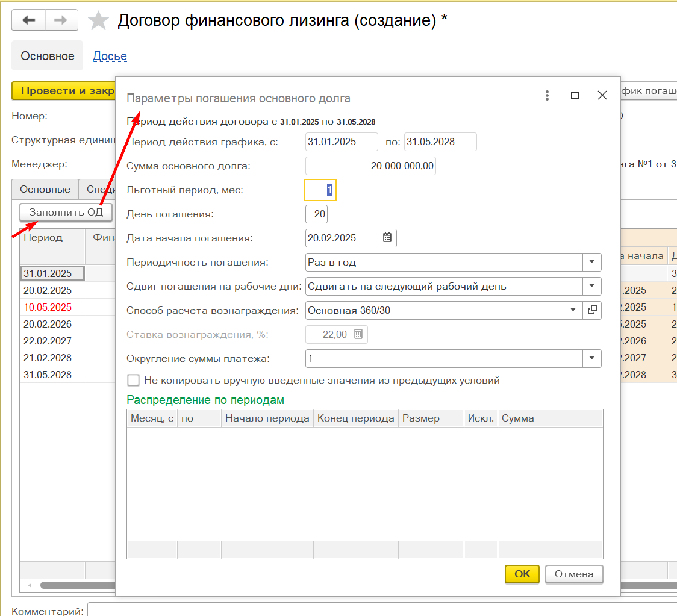This screenshot has height=616, width=677.
Task: Confirm dialog with the OK button
Action: [522, 574]
